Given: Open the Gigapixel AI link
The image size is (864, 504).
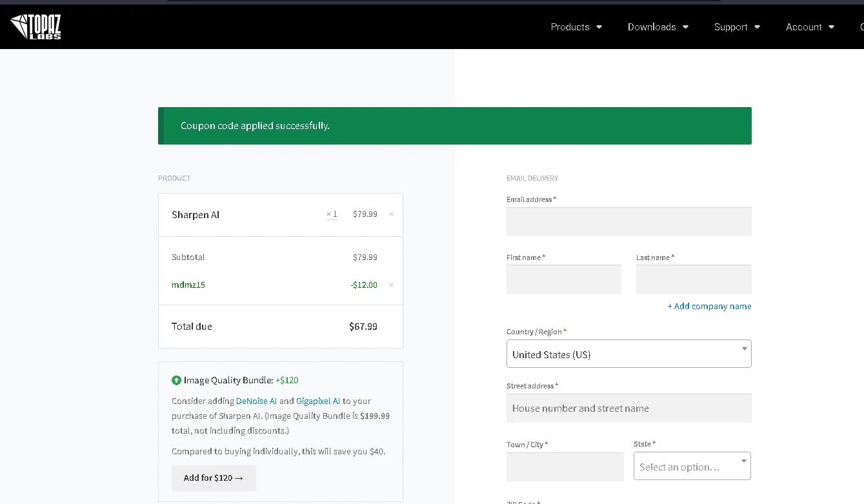Looking at the screenshot, I should coord(318,401).
